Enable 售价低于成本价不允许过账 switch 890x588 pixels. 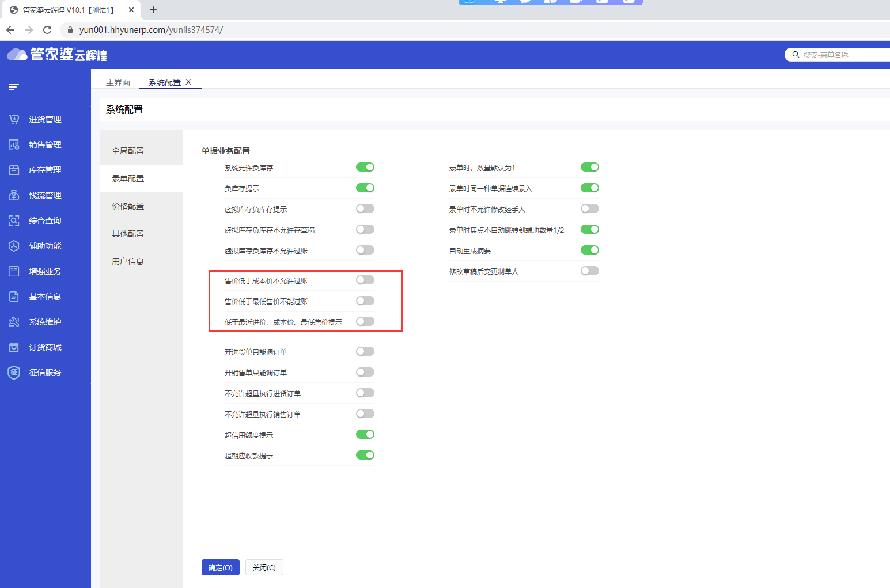365,280
